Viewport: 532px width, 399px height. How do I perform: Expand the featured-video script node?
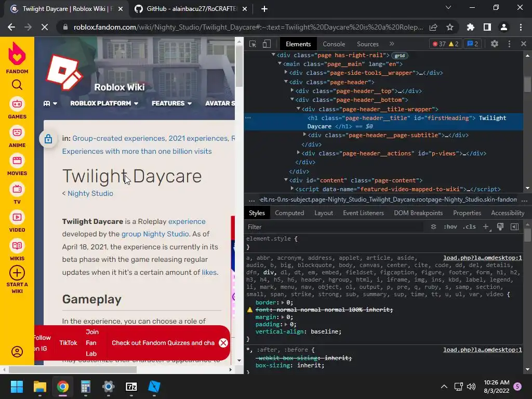pyautogui.click(x=292, y=188)
